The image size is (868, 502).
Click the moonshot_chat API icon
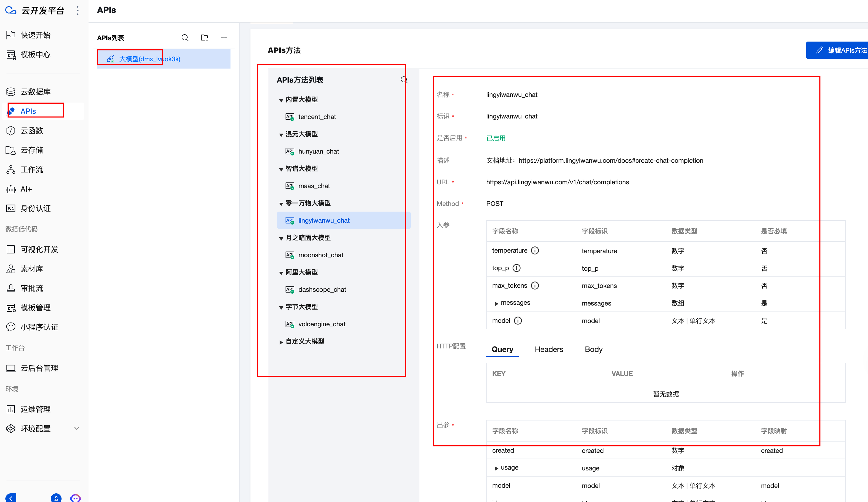coord(290,255)
